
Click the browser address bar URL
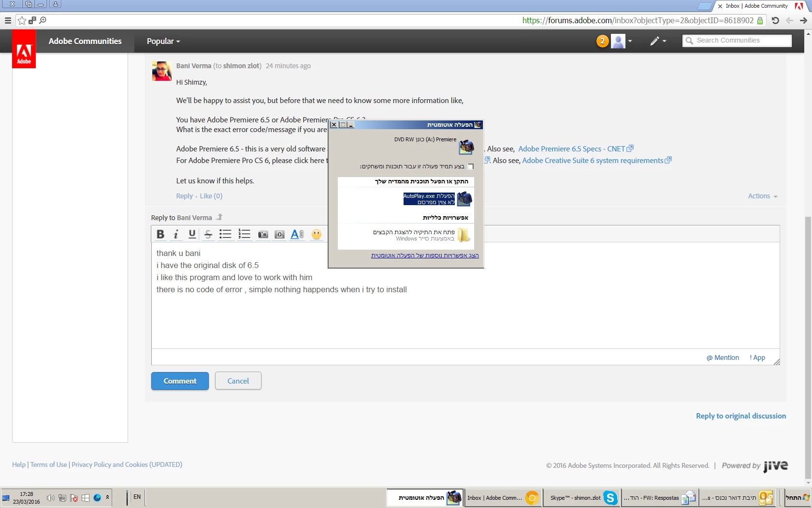tap(638, 20)
